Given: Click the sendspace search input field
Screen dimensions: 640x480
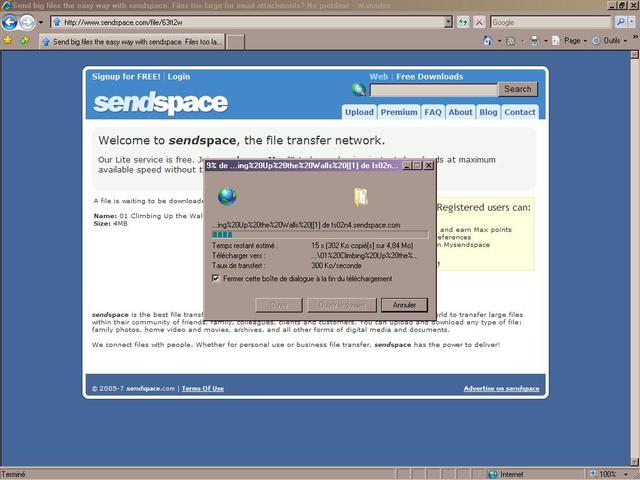Looking at the screenshot, I should tap(433, 89).
